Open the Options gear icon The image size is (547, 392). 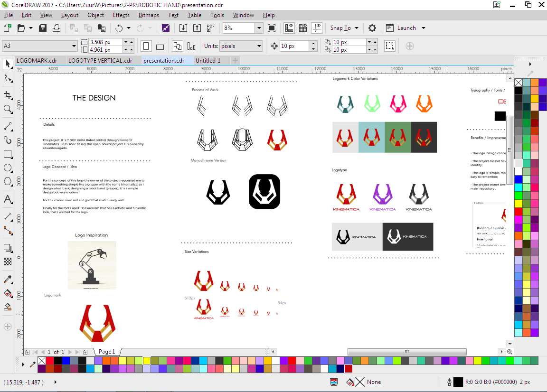coord(372,28)
